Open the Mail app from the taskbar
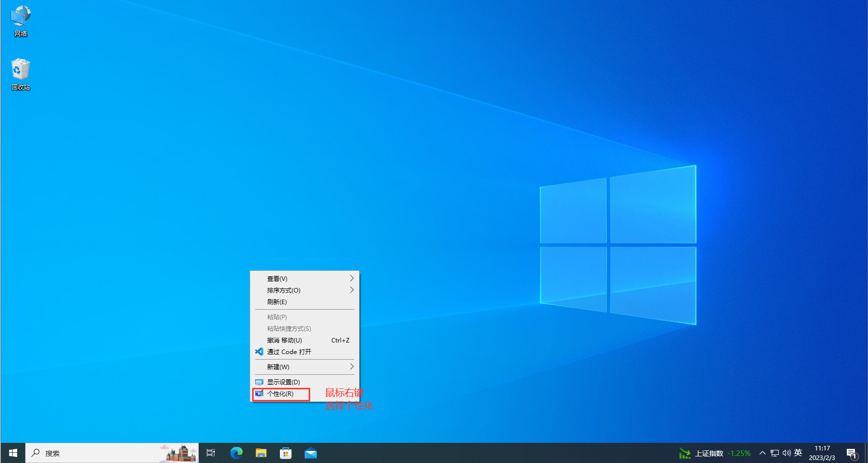The image size is (868, 463). 311,453
